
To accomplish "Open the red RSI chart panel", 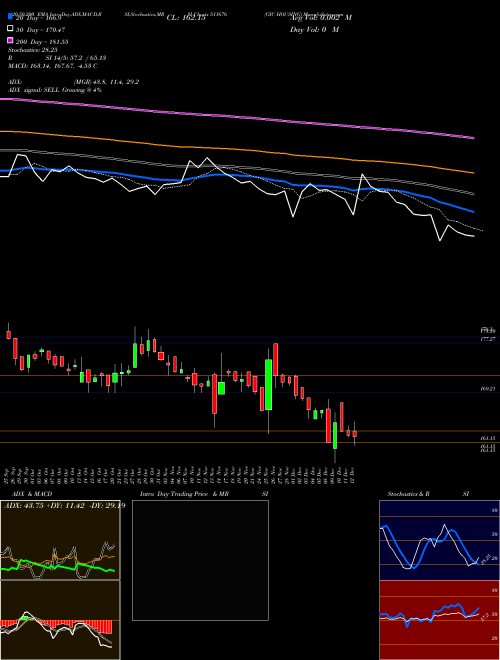I will click(439, 620).
